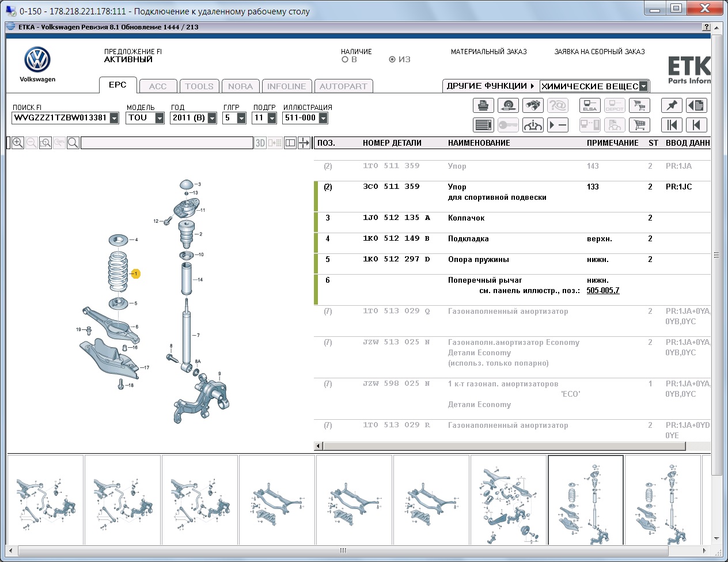Jump to first with double-bar arrow icon
This screenshot has width=728, height=562.
(672, 125)
